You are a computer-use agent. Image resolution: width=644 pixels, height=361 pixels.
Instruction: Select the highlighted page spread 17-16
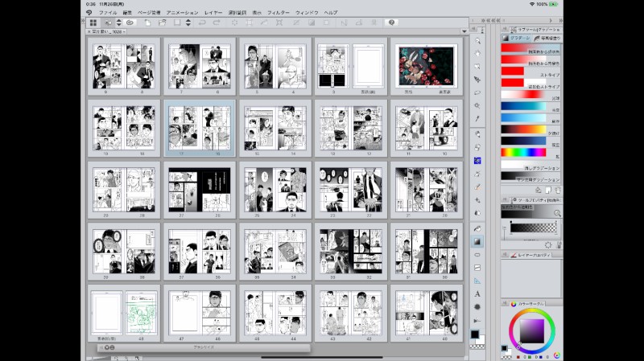(x=200, y=128)
